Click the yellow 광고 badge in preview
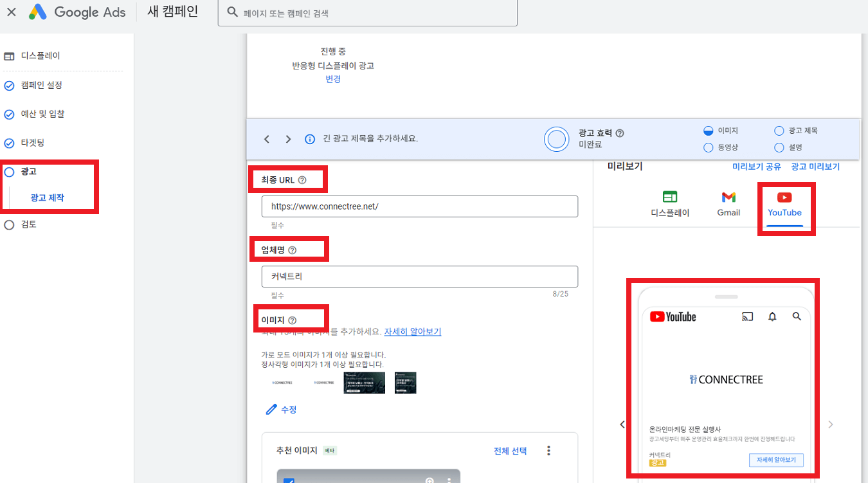This screenshot has height=483, width=868. [x=658, y=463]
